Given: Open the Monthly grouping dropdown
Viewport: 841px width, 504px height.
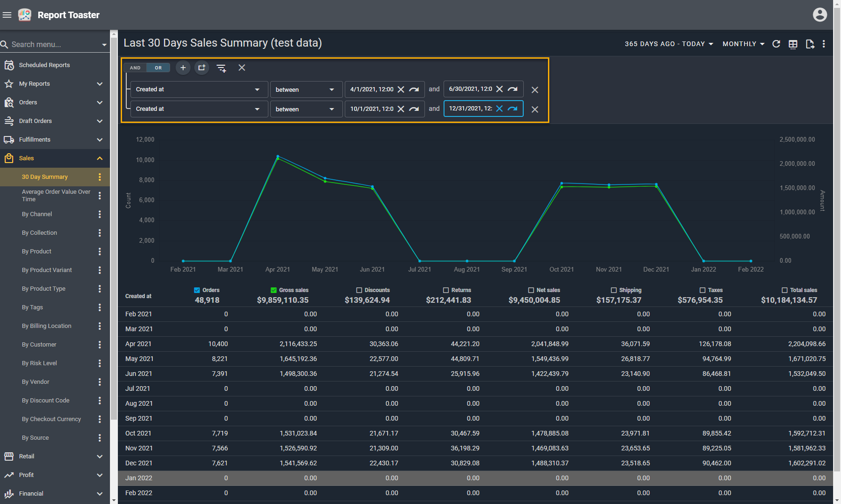Looking at the screenshot, I should (x=743, y=44).
